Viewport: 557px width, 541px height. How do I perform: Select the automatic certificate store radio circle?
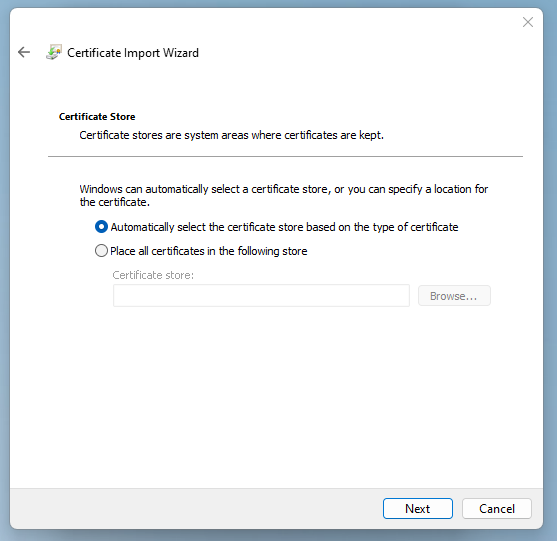click(x=101, y=227)
